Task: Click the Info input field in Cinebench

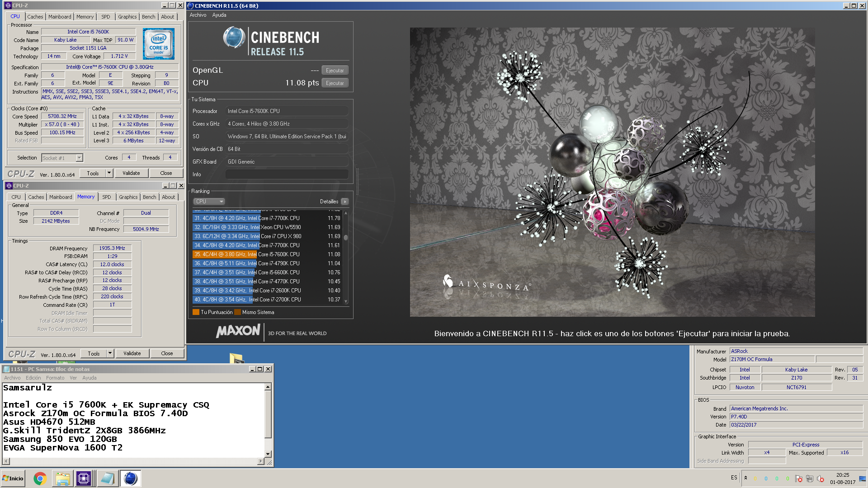Action: [287, 174]
